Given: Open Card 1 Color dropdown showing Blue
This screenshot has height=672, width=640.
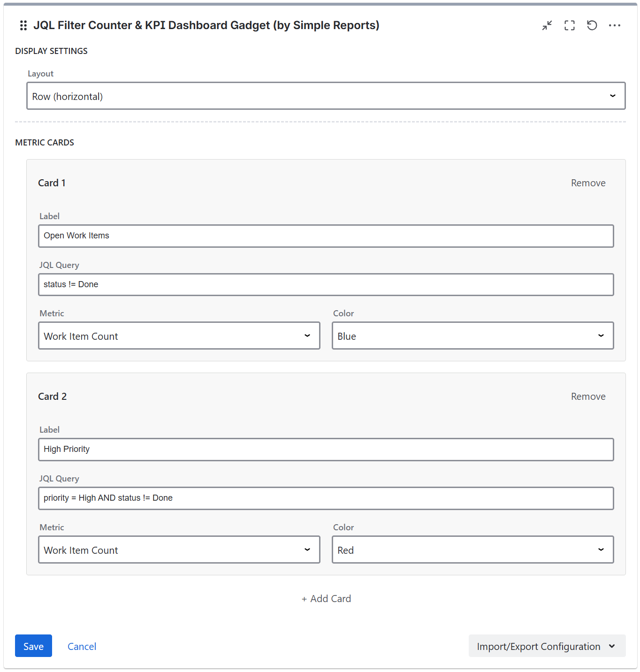Looking at the screenshot, I should 472,336.
